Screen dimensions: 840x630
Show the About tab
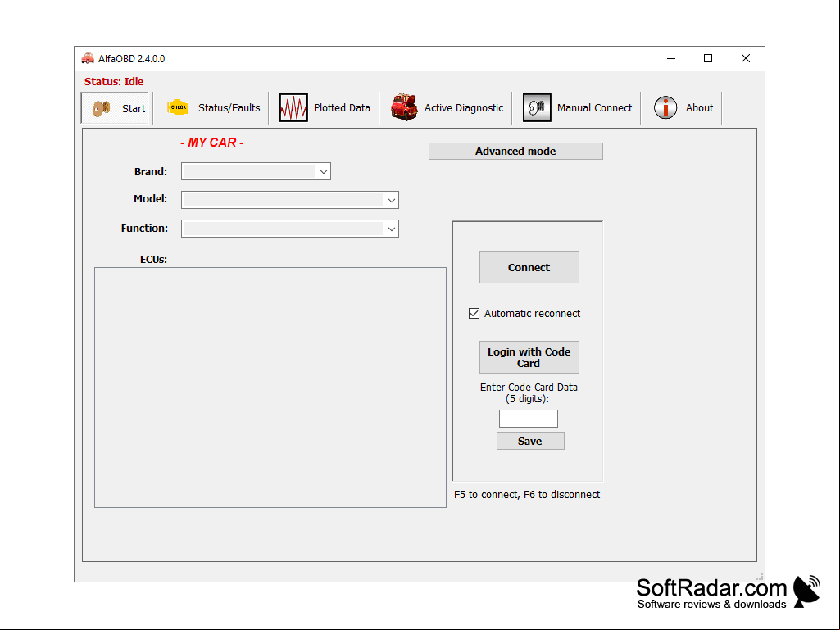683,107
